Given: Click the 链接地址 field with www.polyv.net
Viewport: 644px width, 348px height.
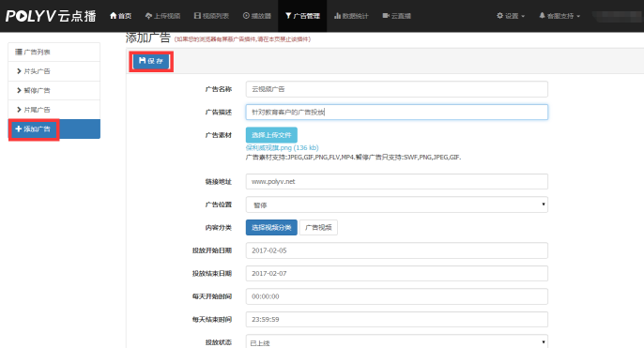Looking at the screenshot, I should 397,181.
